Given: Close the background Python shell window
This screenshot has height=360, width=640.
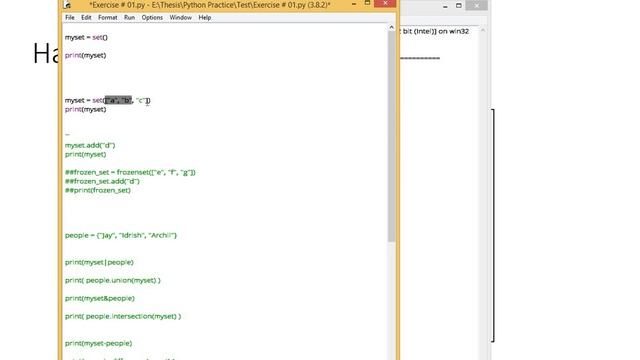Looking at the screenshot, I should (476, 6).
